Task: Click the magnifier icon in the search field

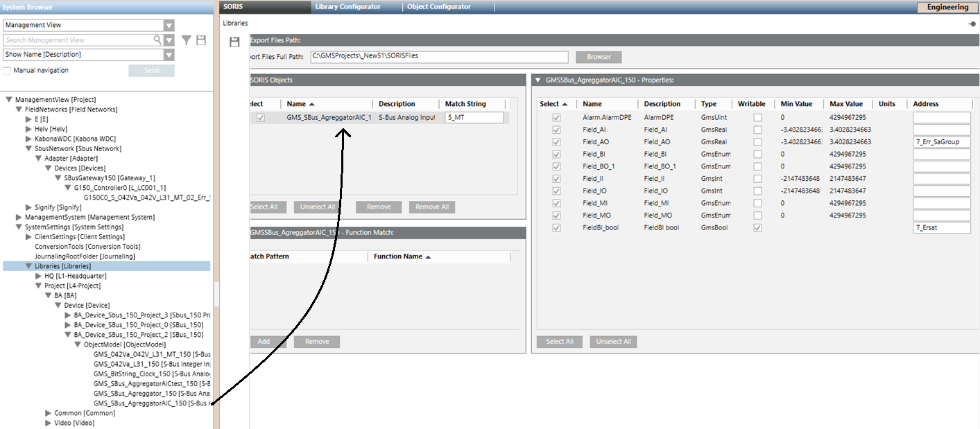Action: pyautogui.click(x=158, y=40)
